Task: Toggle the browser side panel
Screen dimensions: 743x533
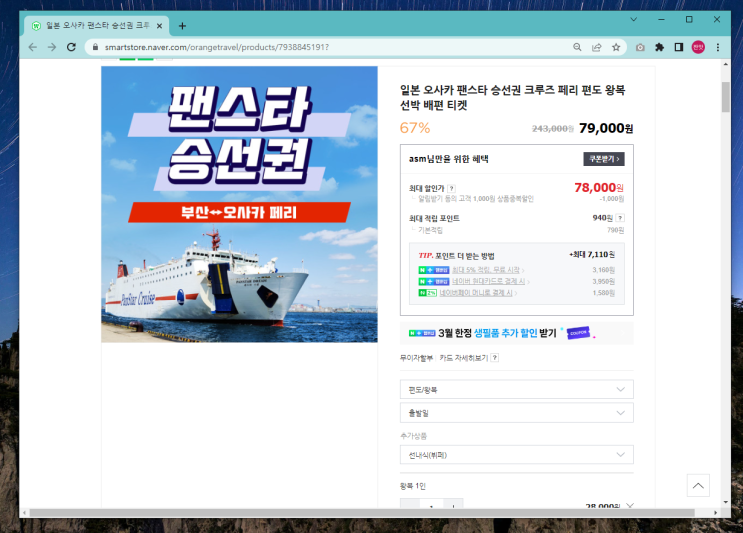Action: [x=679, y=47]
